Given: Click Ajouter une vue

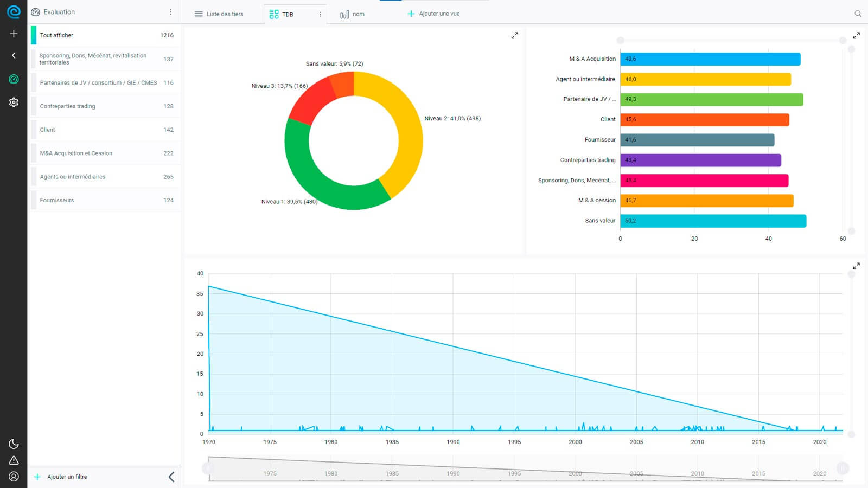Looking at the screenshot, I should (x=433, y=14).
